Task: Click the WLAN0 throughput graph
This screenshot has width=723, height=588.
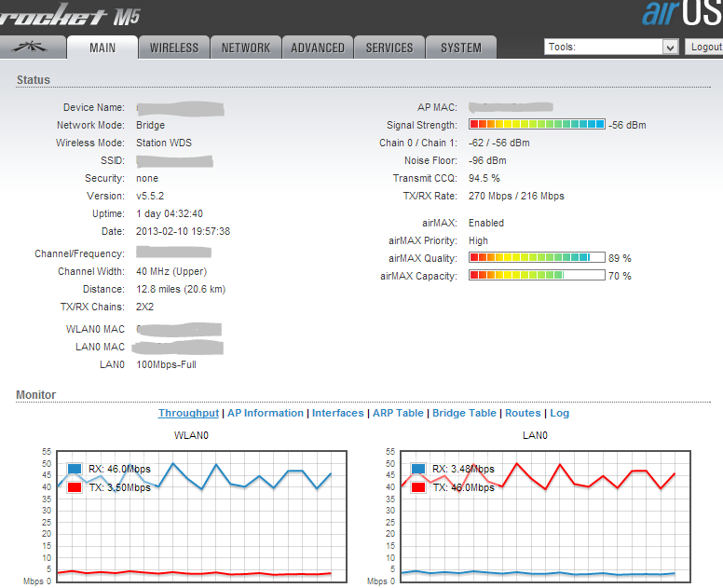Action: (201, 516)
